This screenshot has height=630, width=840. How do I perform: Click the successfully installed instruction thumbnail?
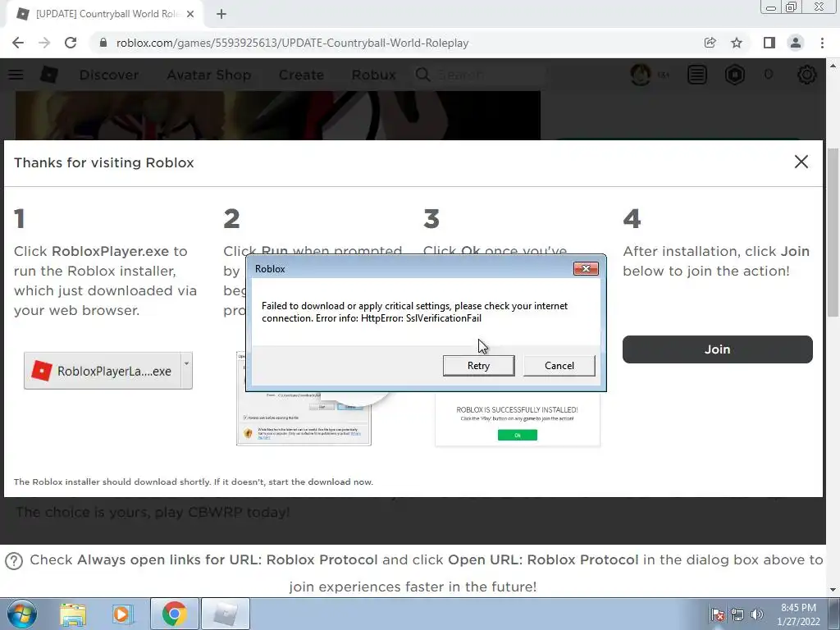point(518,419)
